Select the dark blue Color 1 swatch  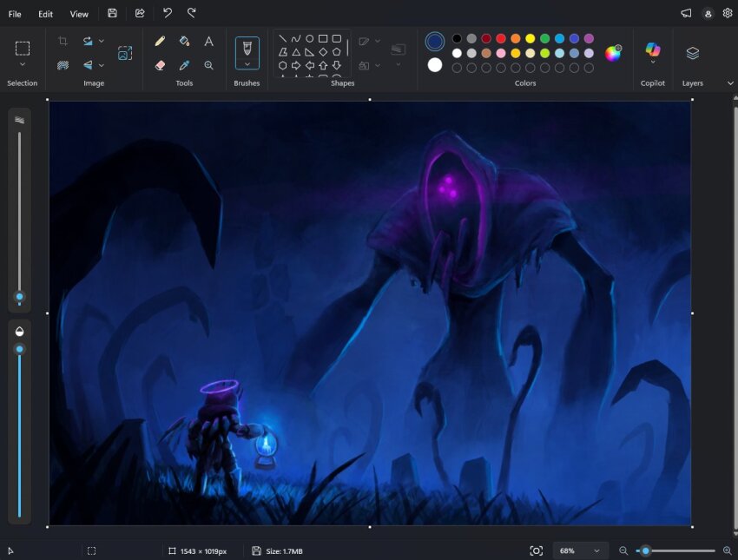[435, 42]
